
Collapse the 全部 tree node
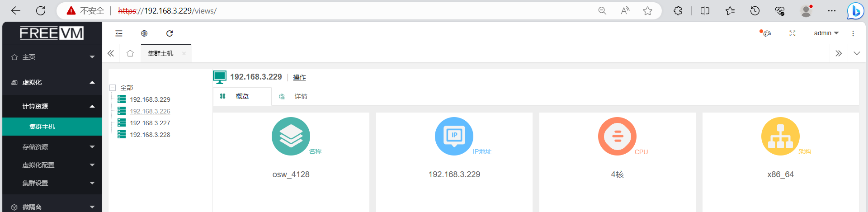(113, 88)
